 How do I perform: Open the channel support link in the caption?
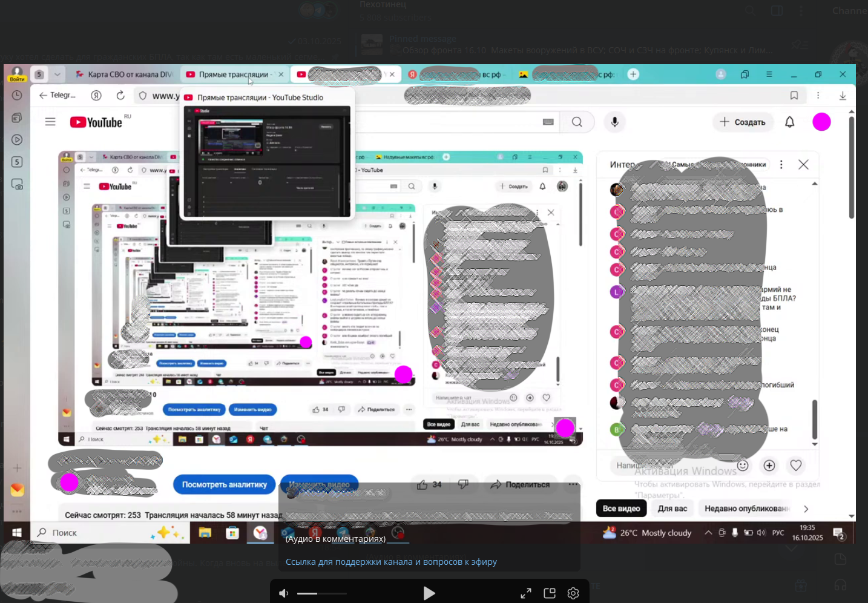(391, 562)
